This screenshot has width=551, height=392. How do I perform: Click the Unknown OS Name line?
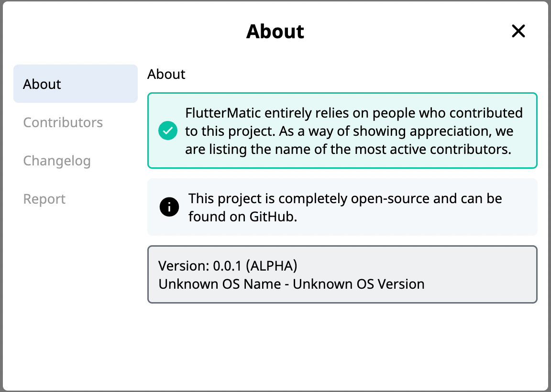pos(291,284)
